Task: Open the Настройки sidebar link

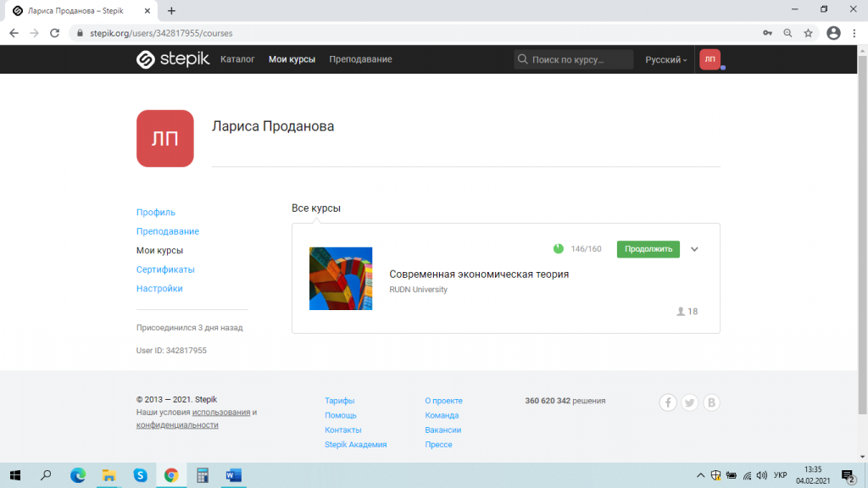Action: pyautogui.click(x=159, y=288)
